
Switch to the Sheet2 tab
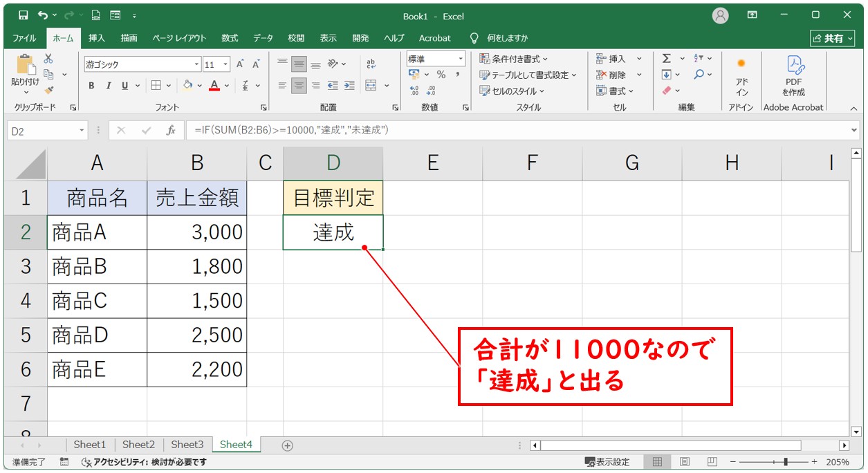point(139,445)
